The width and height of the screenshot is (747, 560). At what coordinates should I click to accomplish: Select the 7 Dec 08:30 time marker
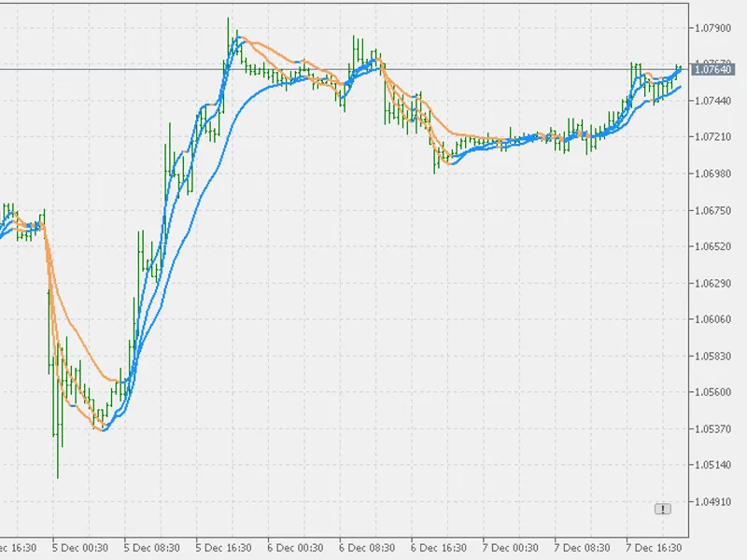(x=582, y=548)
